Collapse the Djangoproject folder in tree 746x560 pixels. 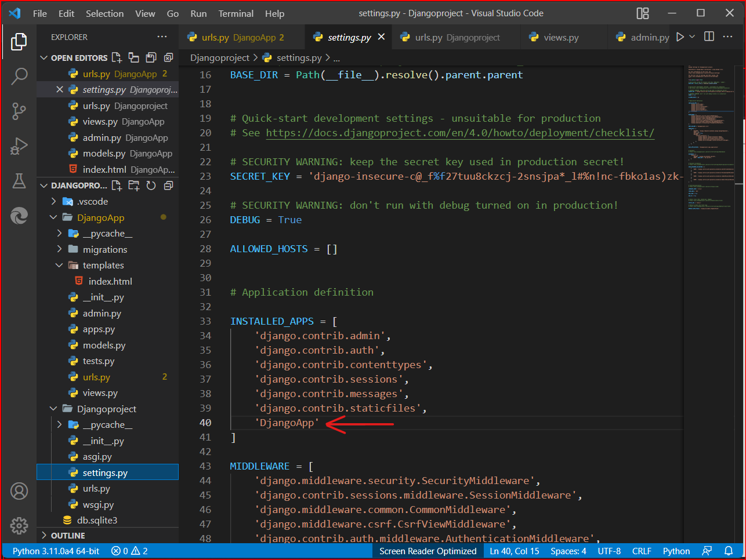pyautogui.click(x=54, y=409)
